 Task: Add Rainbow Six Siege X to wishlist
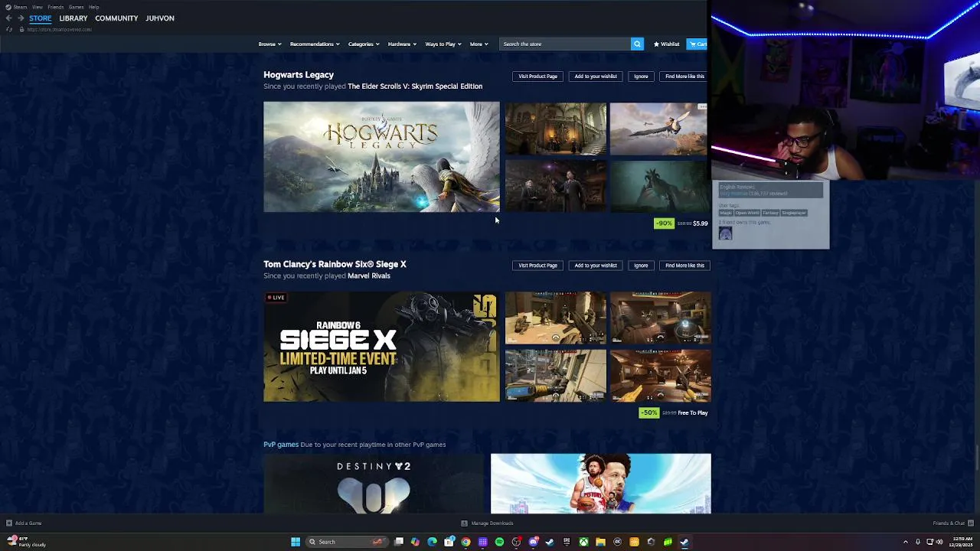596,266
